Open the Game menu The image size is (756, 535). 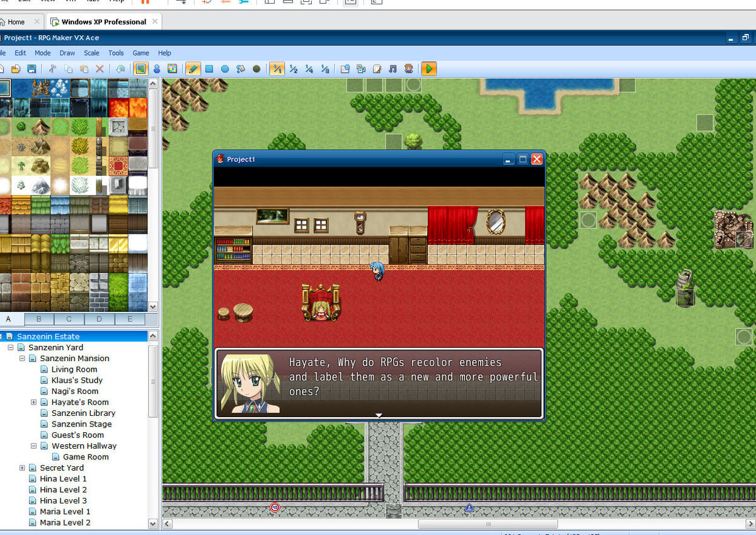[140, 53]
